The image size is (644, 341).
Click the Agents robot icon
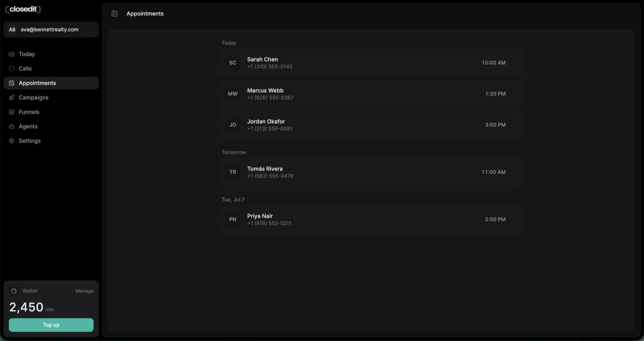point(12,126)
